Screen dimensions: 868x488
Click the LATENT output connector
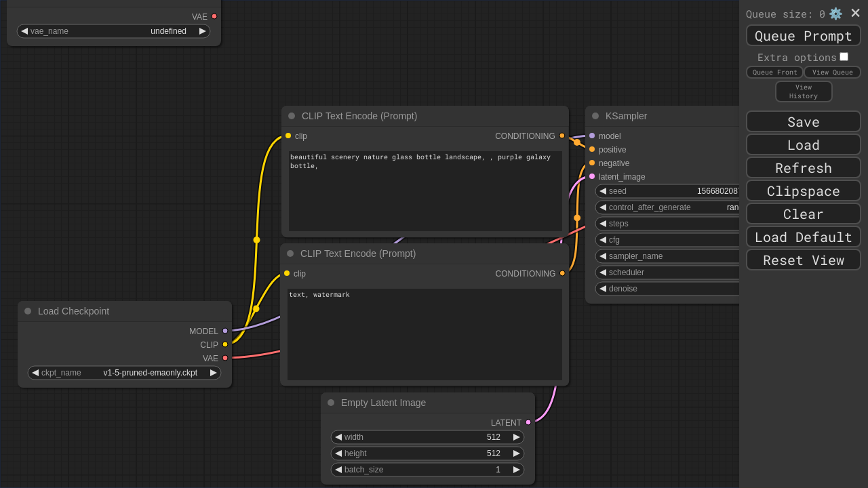(x=528, y=422)
